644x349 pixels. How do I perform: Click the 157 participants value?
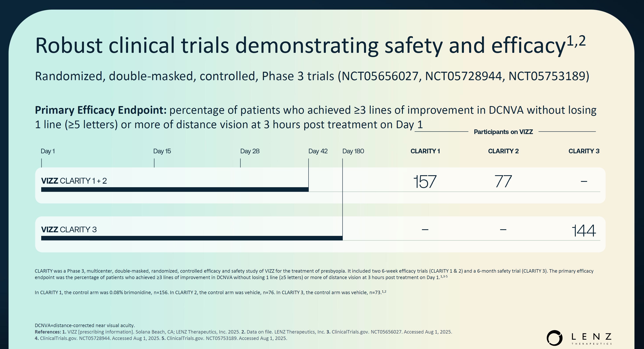point(425,182)
